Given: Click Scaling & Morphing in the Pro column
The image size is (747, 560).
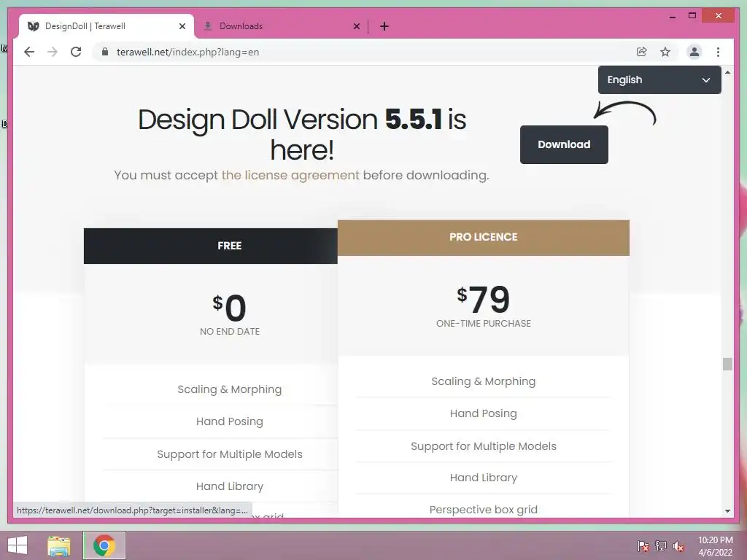Looking at the screenshot, I should [x=484, y=381].
